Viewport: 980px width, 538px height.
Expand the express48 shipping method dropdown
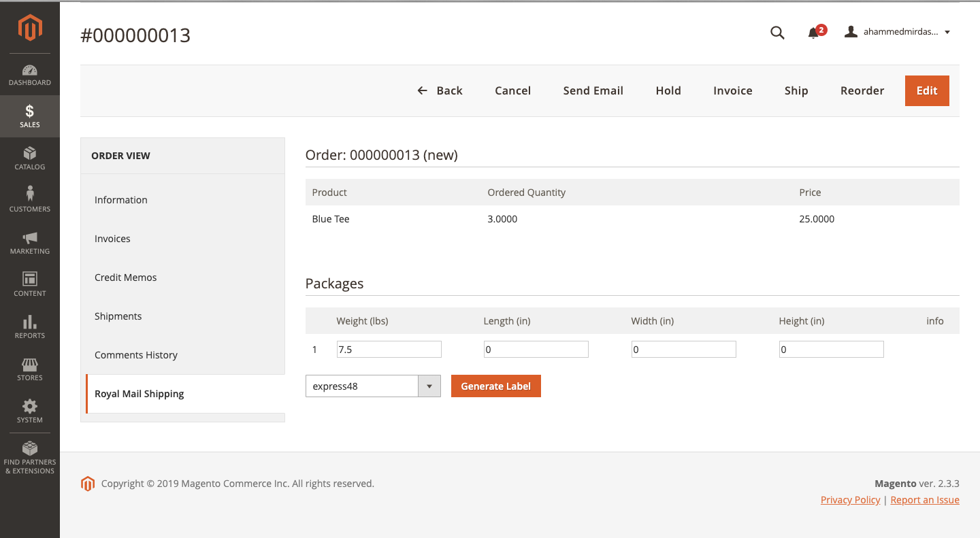(429, 386)
